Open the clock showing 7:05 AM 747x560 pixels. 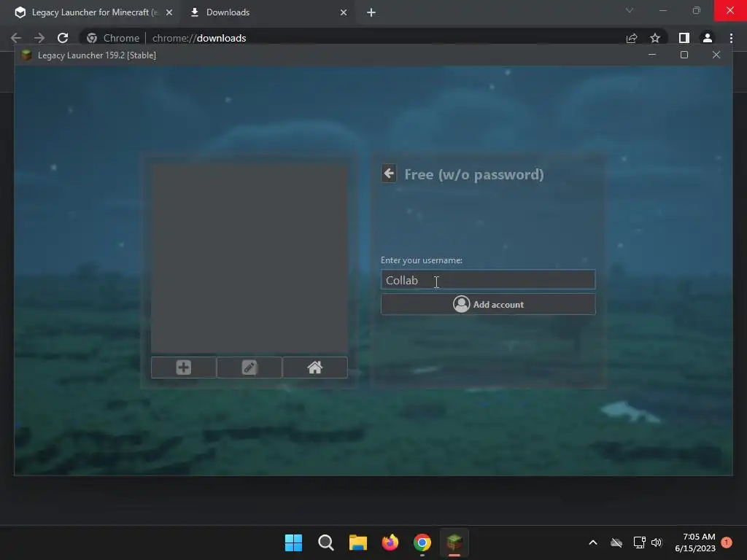pyautogui.click(x=695, y=542)
